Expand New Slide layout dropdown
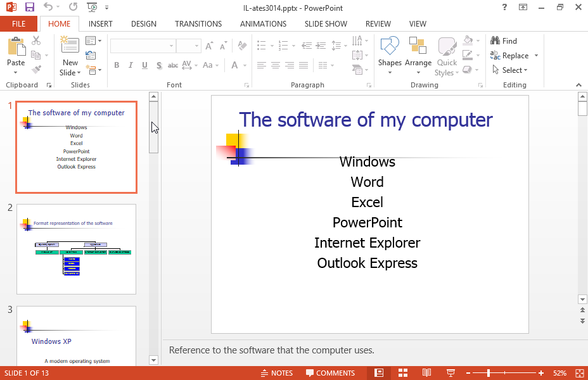Screen dimensions: 588x380 [x=79, y=73]
